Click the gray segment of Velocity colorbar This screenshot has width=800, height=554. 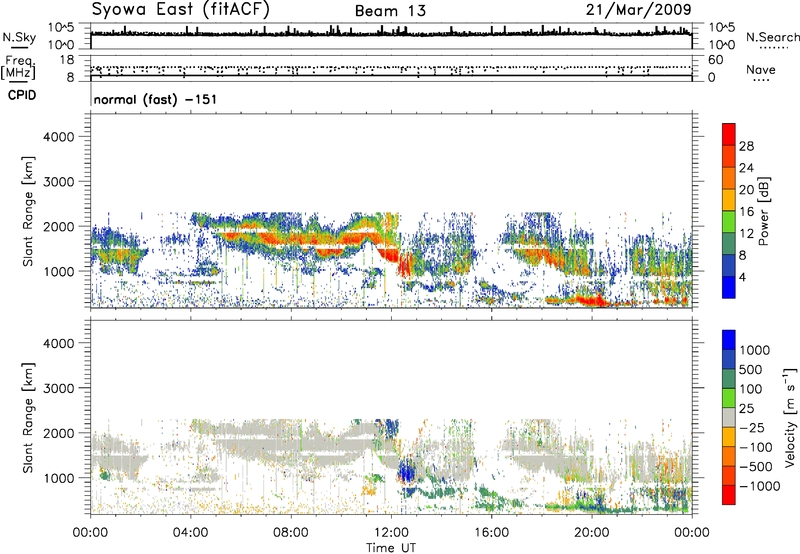(729, 417)
